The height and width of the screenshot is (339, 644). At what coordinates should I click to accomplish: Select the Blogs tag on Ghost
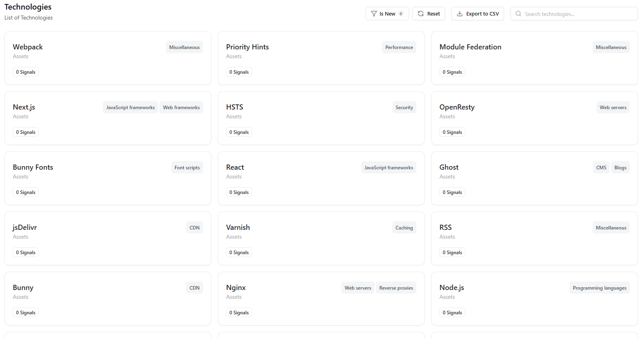tap(620, 167)
